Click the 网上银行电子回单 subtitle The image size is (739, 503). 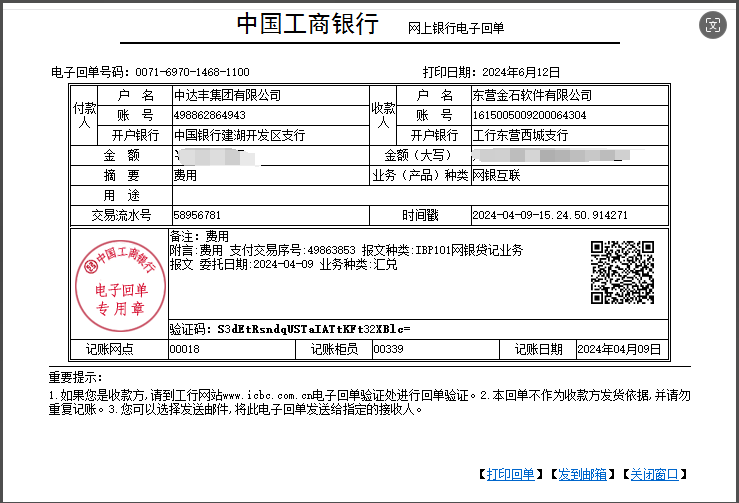coord(456,28)
